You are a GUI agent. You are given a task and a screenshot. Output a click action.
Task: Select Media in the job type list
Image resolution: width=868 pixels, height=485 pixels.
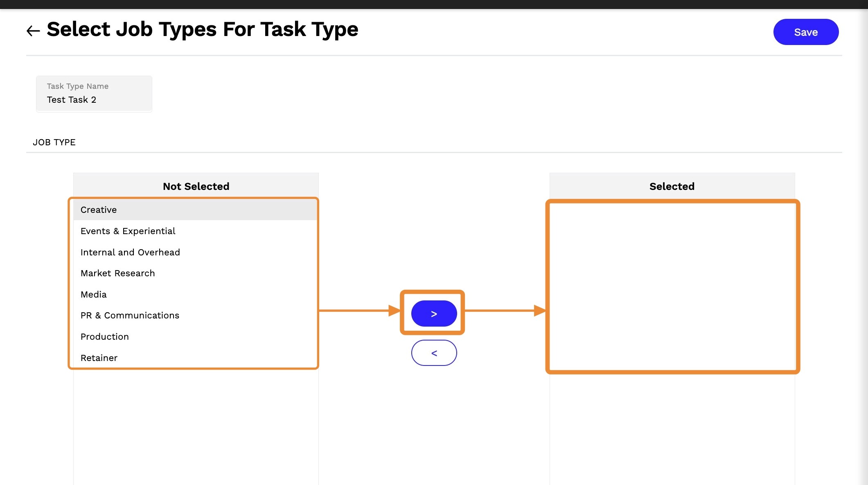pyautogui.click(x=93, y=294)
